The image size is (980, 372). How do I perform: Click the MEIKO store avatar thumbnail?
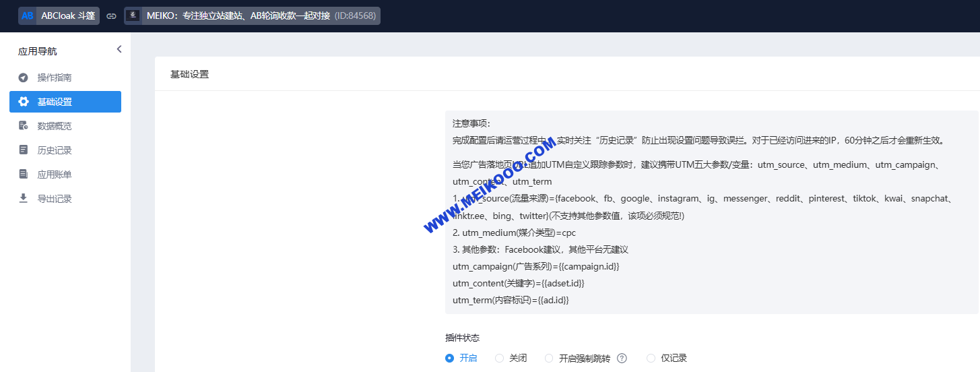pos(133,15)
